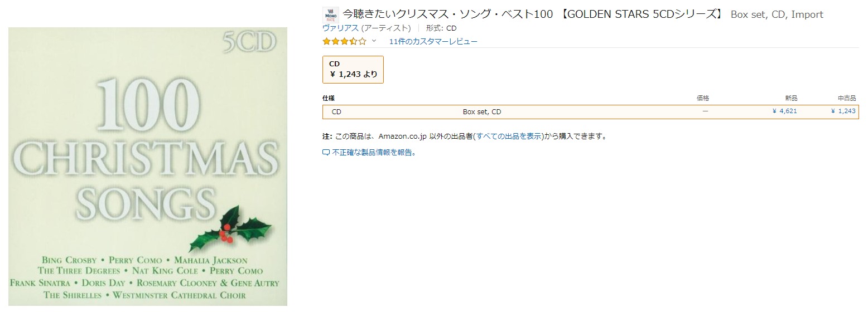Select the CD row in specifications table
The image size is (868, 317).
[x=336, y=112]
